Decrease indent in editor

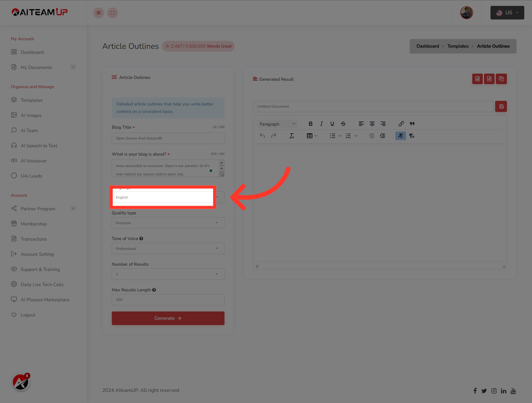point(372,136)
